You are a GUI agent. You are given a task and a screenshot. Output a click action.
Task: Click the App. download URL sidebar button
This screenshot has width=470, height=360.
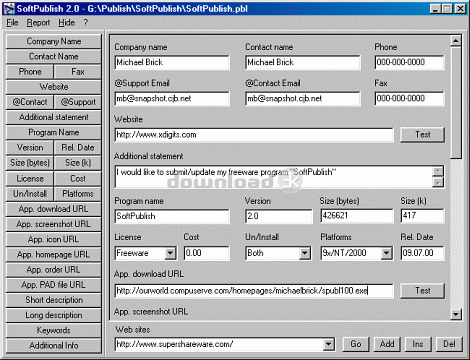coord(54,209)
